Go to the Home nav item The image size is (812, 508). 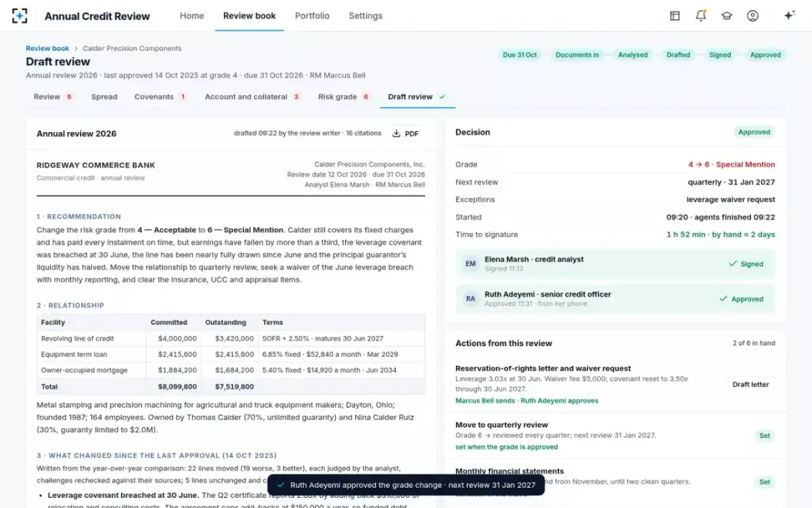(191, 16)
